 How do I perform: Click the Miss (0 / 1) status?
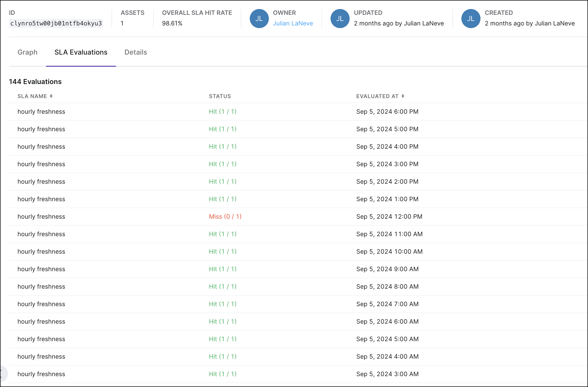225,217
